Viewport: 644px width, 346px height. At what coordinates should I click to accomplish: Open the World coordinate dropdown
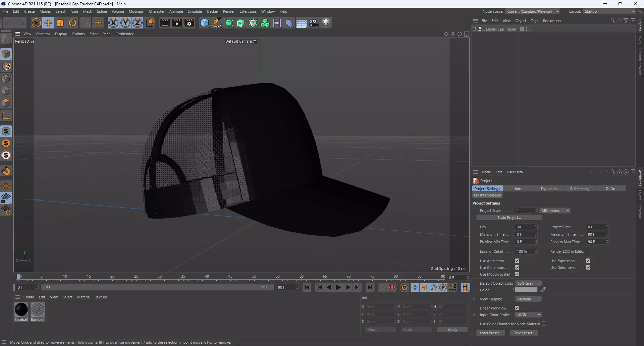tap(381, 330)
